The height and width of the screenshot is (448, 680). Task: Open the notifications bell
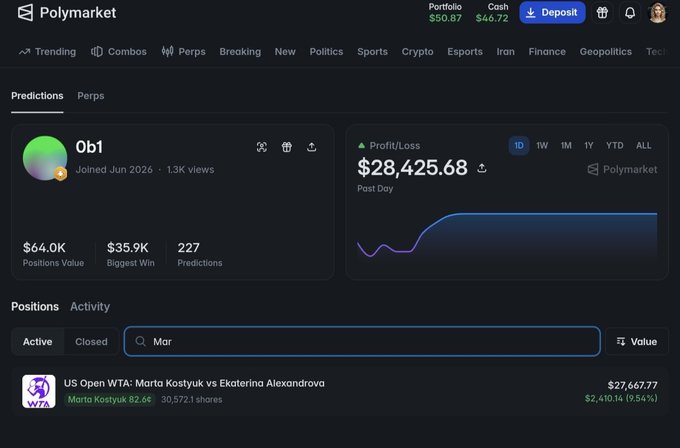(630, 13)
